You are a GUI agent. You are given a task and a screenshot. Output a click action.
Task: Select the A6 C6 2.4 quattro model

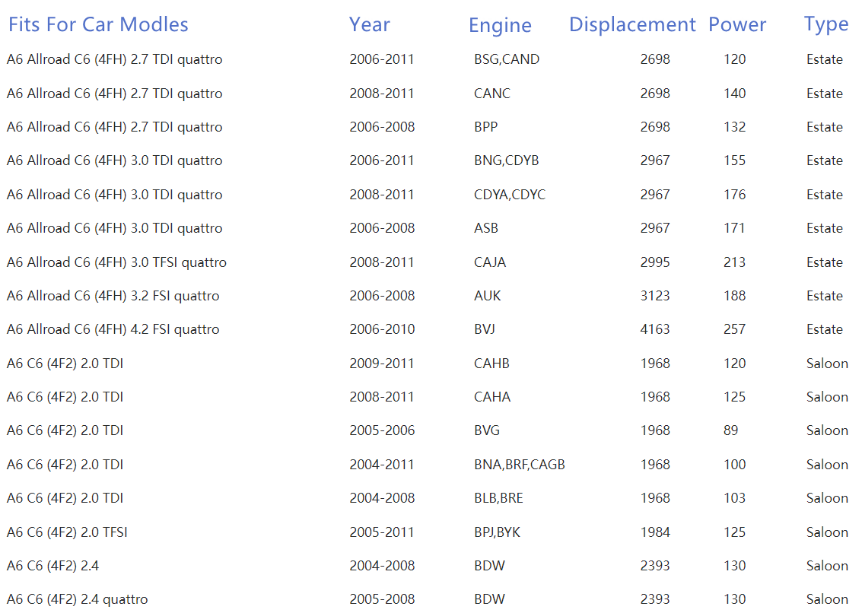[77, 599]
